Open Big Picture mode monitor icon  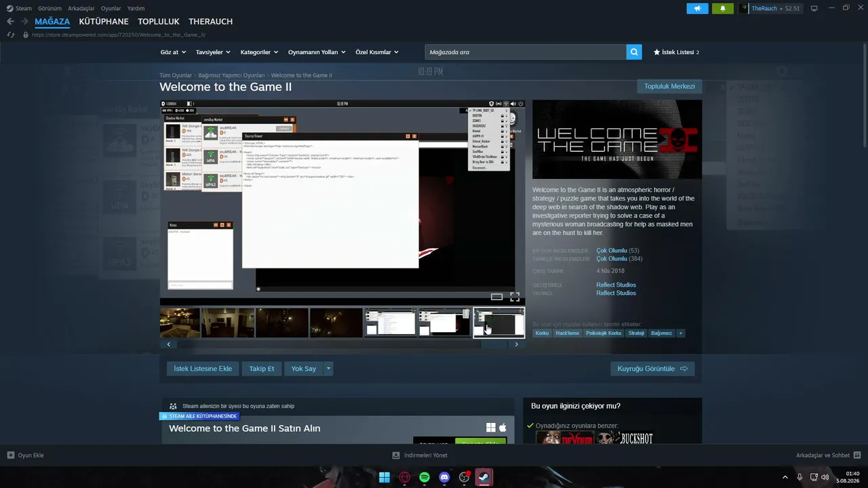pos(814,8)
